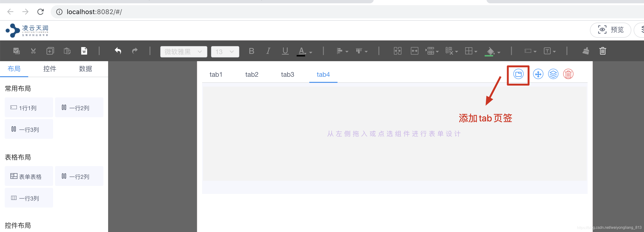Click the blue layers stack icon
This screenshot has width=644, height=232.
point(553,74)
